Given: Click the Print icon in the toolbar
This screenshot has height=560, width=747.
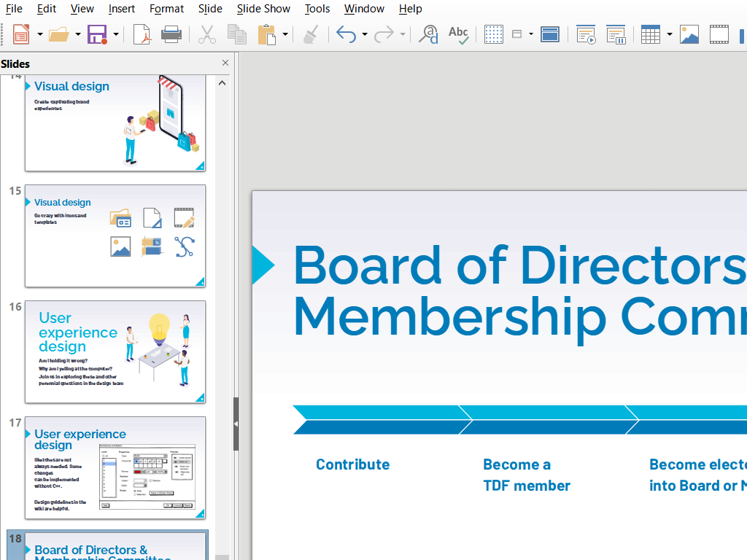Looking at the screenshot, I should [171, 34].
